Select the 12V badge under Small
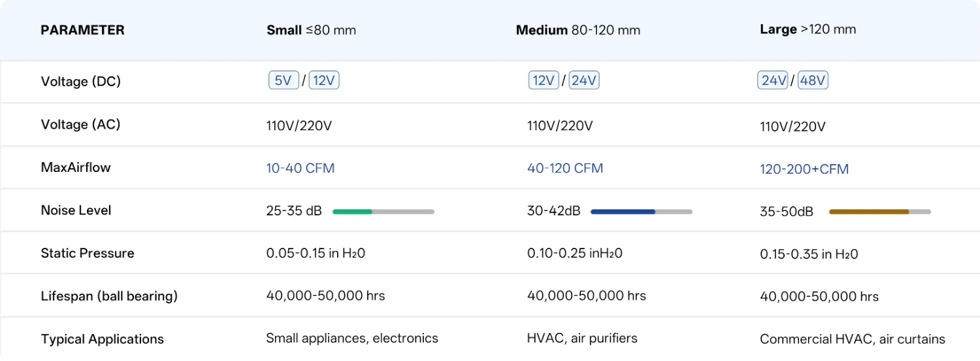Viewport: 980px width, 361px height. coord(324,81)
